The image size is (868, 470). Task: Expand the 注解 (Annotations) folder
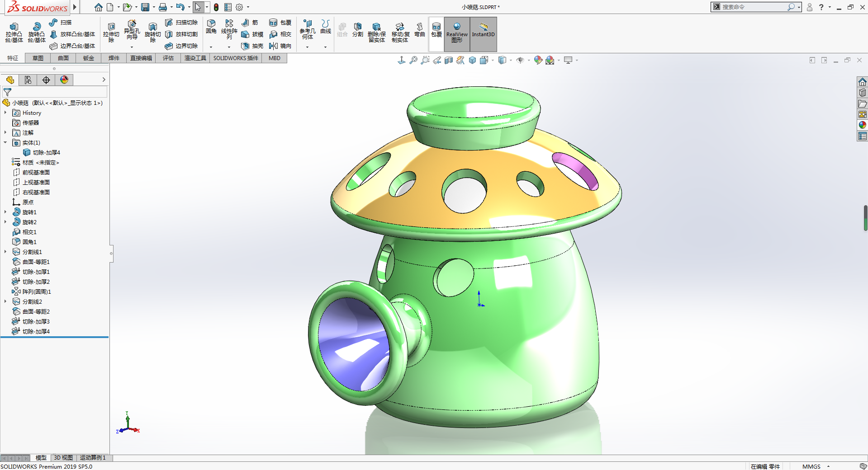pyautogui.click(x=5, y=133)
